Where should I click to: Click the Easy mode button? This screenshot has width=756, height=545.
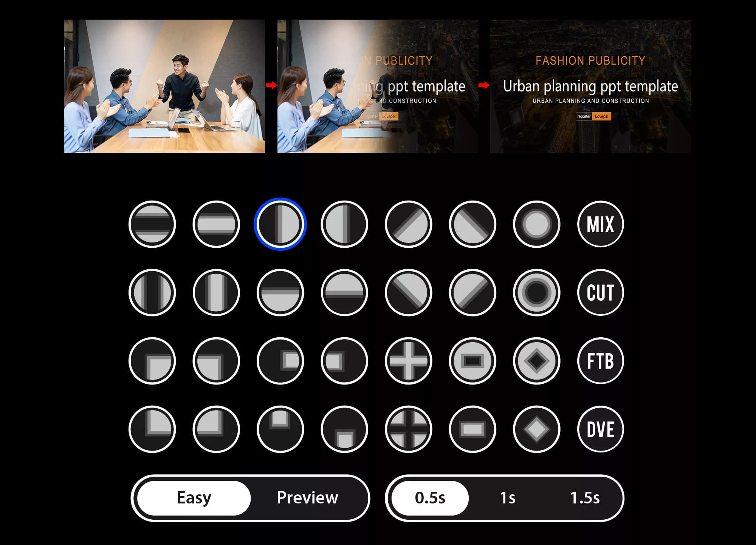coord(193,497)
